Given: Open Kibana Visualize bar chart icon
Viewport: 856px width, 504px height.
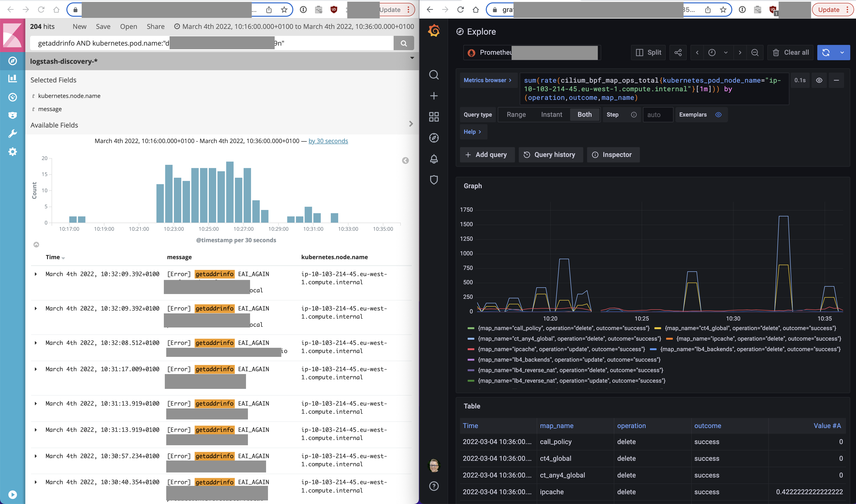Looking at the screenshot, I should [x=13, y=79].
